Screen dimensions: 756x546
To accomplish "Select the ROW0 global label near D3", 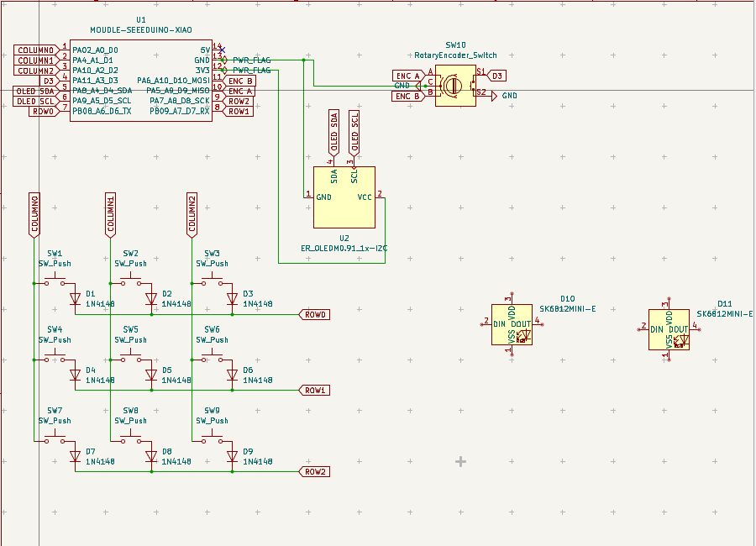I will coord(315,314).
